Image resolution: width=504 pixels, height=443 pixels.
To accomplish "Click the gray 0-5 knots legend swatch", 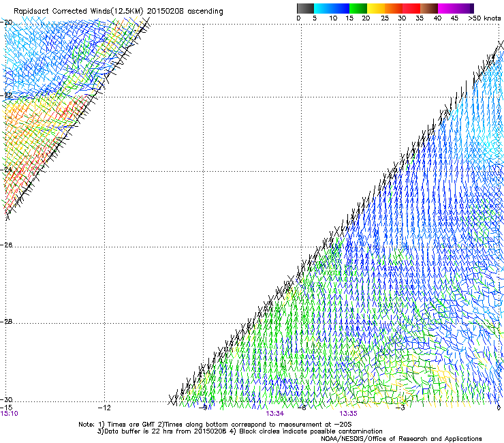I will point(305,8).
